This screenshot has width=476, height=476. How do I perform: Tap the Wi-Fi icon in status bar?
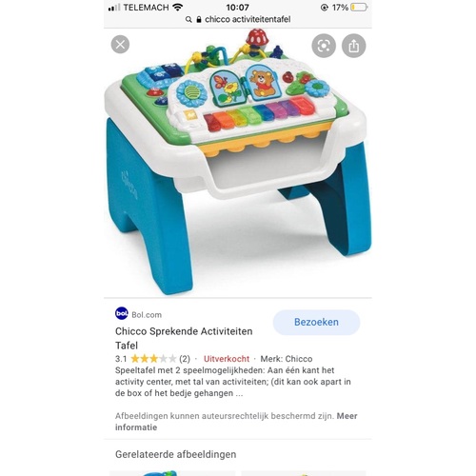tap(178, 7)
